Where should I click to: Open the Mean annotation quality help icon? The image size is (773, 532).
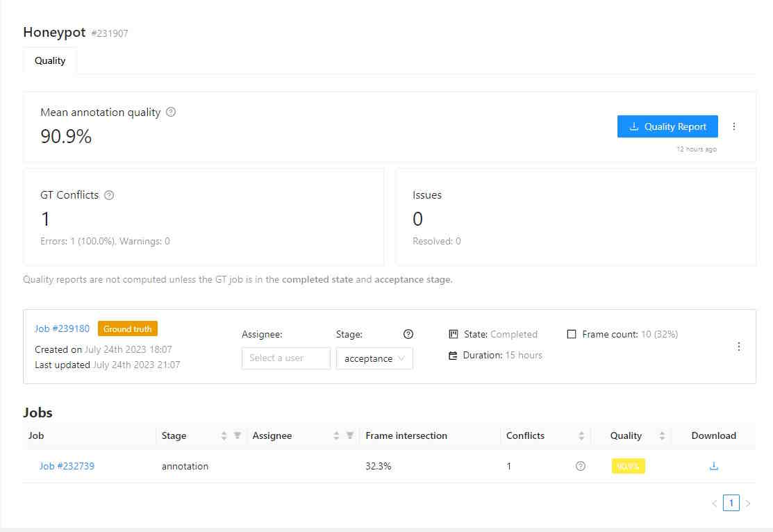point(171,112)
